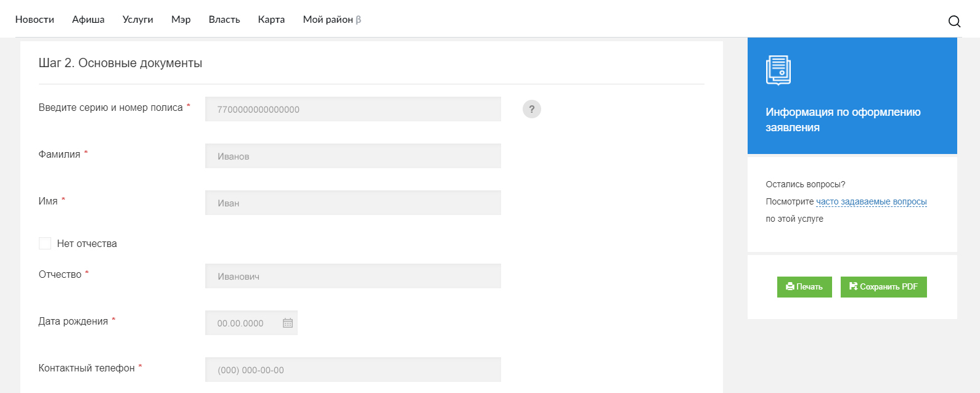This screenshot has height=393, width=980.
Task: Open the calendar date picker icon
Action: tap(288, 323)
